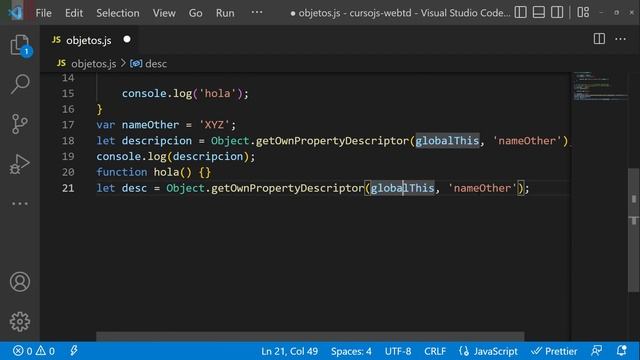
Task: Open the Explorer view in activity bar
Action: [x=20, y=45]
